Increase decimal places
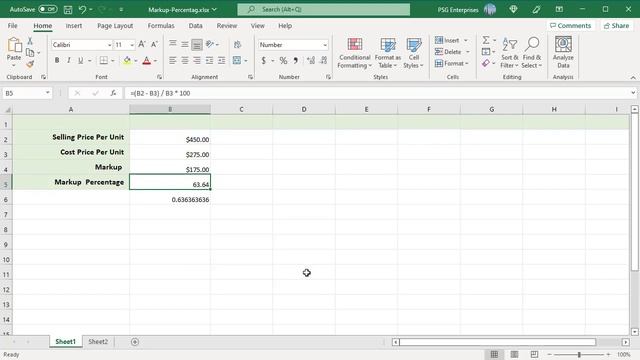 311,60
